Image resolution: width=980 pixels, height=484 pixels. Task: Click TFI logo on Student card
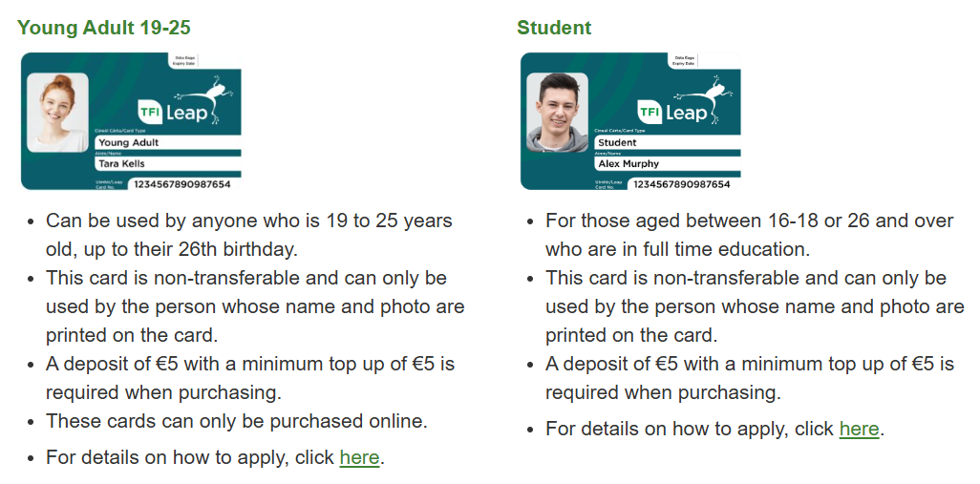(x=650, y=112)
